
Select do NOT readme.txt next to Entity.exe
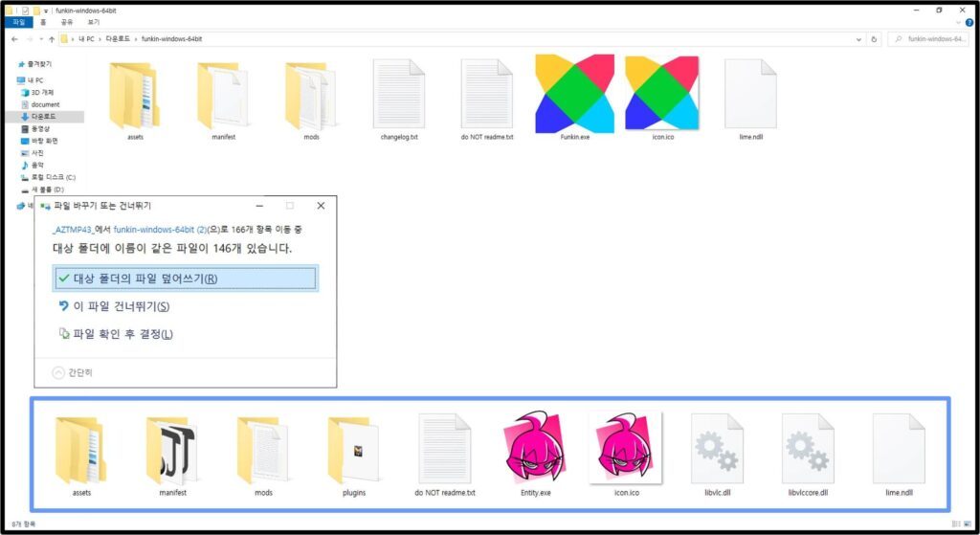[x=444, y=455]
